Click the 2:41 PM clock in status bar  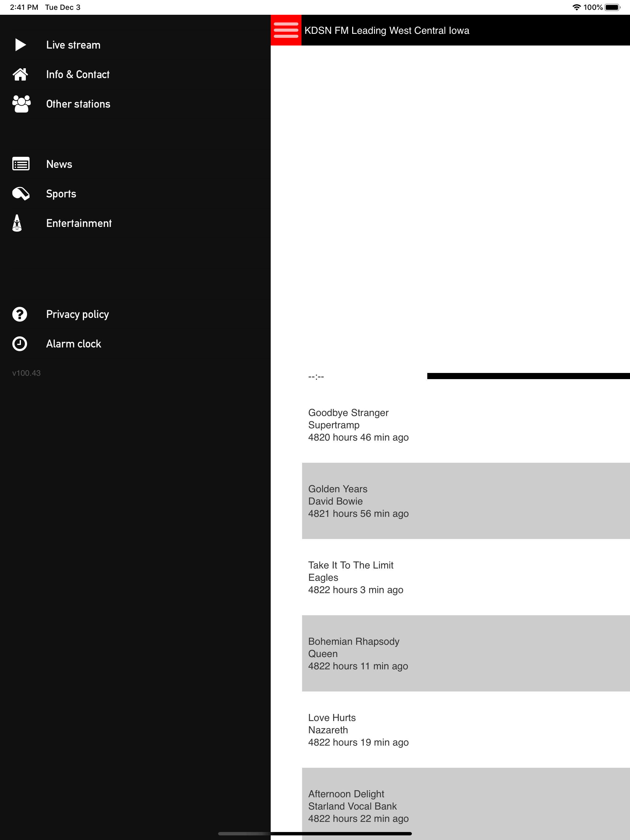tap(24, 7)
